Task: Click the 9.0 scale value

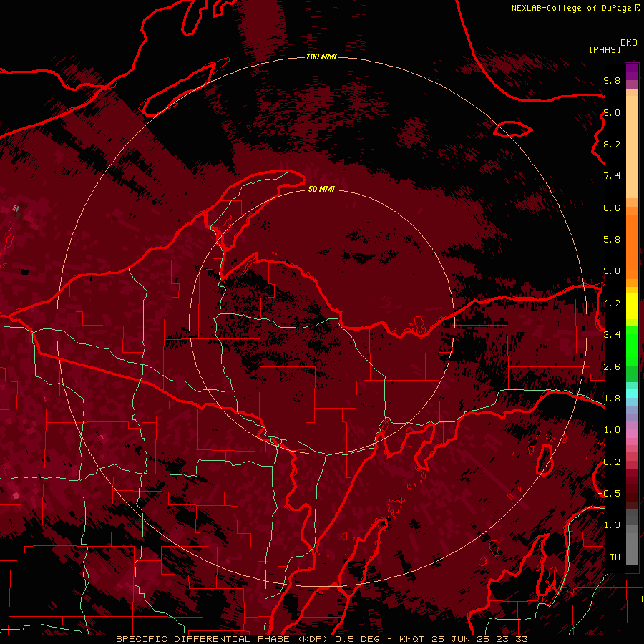Action: click(612, 112)
